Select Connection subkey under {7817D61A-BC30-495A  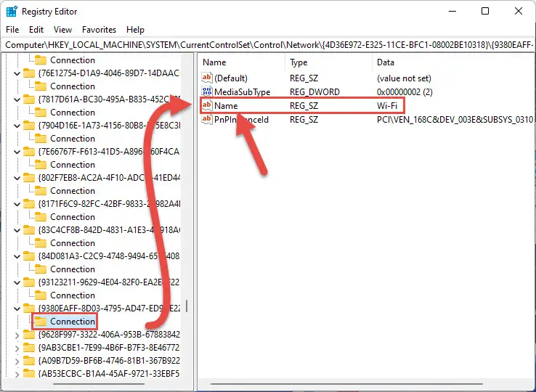[73, 113]
